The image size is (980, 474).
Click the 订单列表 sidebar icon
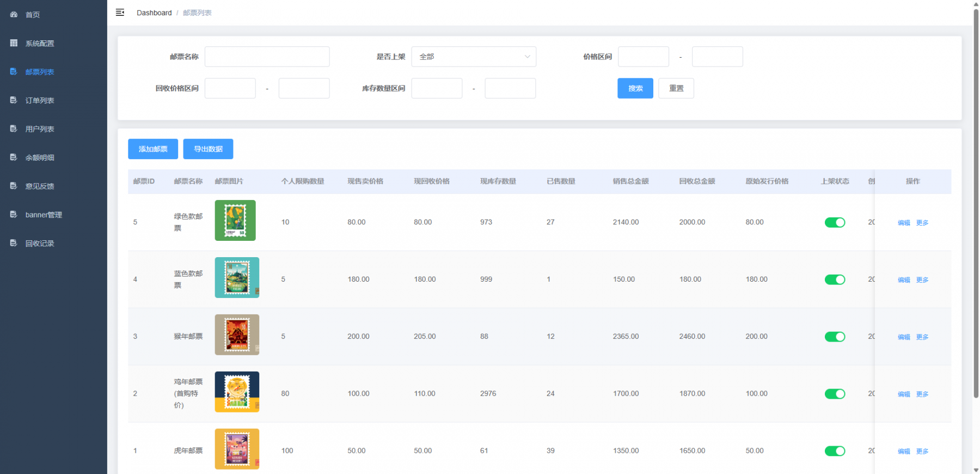14,100
